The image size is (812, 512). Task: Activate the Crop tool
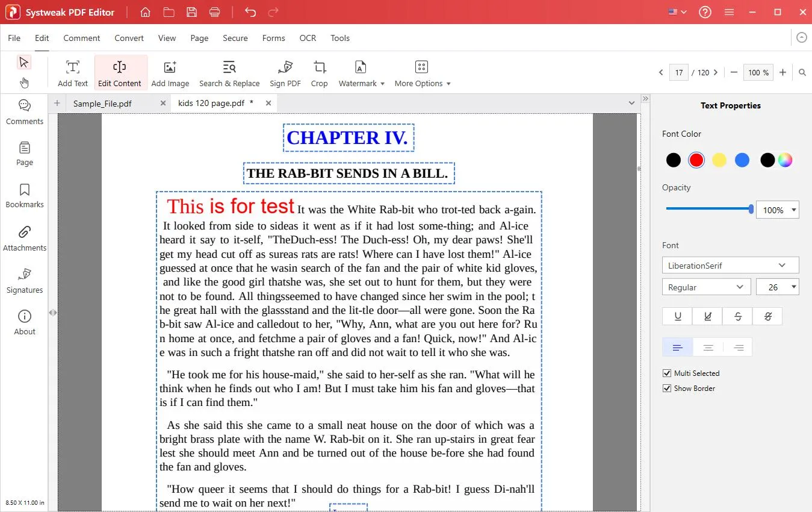pos(320,73)
